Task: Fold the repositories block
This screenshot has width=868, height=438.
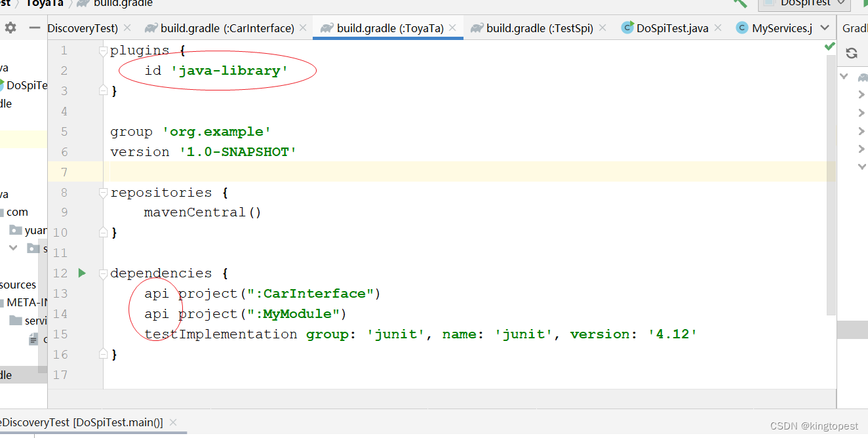Action: coord(103,193)
